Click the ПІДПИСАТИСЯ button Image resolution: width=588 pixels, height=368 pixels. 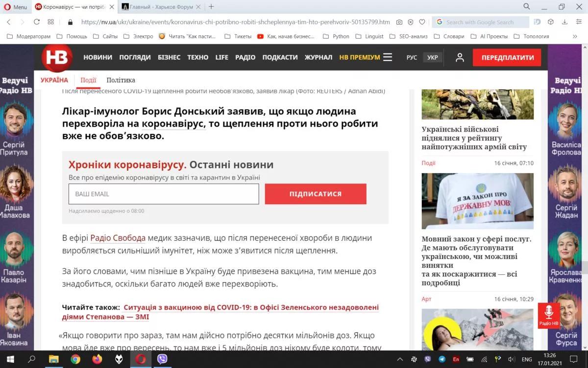coord(316,194)
